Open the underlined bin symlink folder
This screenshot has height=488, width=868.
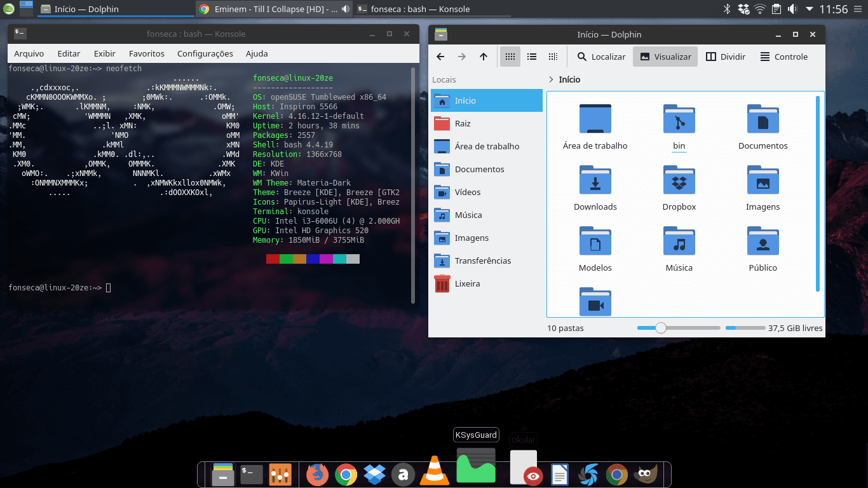pyautogui.click(x=679, y=119)
